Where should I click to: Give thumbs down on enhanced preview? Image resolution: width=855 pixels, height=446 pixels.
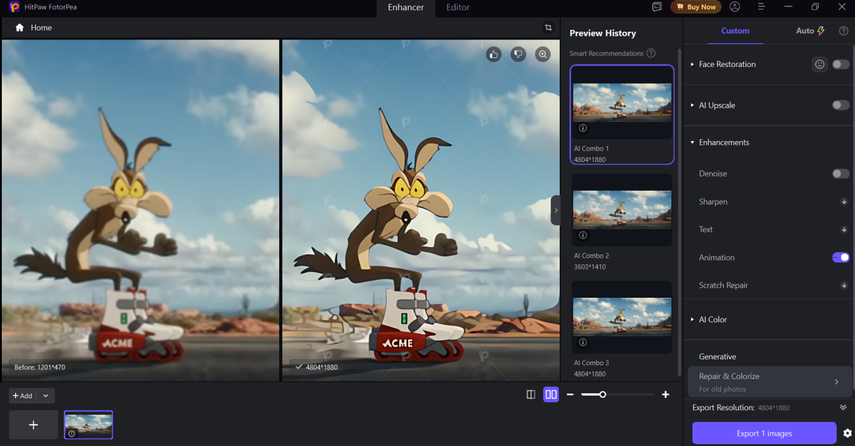[518, 54]
